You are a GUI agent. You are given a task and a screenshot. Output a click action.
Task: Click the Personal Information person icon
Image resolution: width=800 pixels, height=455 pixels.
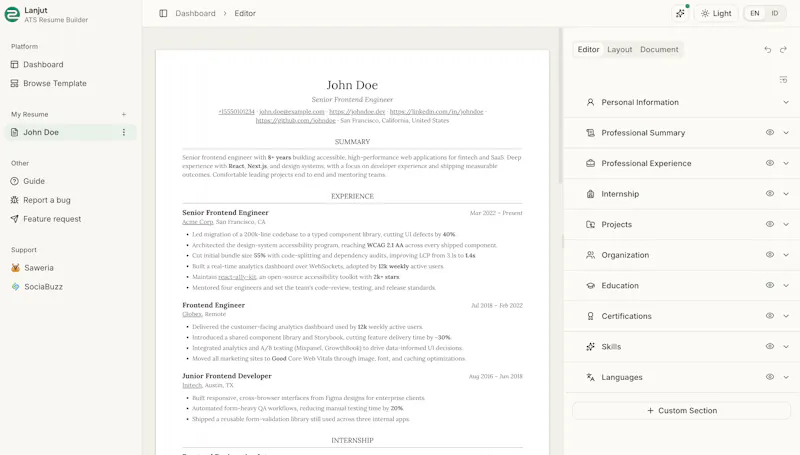(x=590, y=102)
